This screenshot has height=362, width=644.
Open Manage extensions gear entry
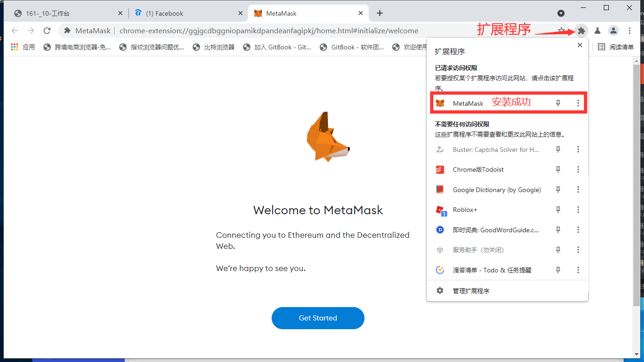pos(471,291)
